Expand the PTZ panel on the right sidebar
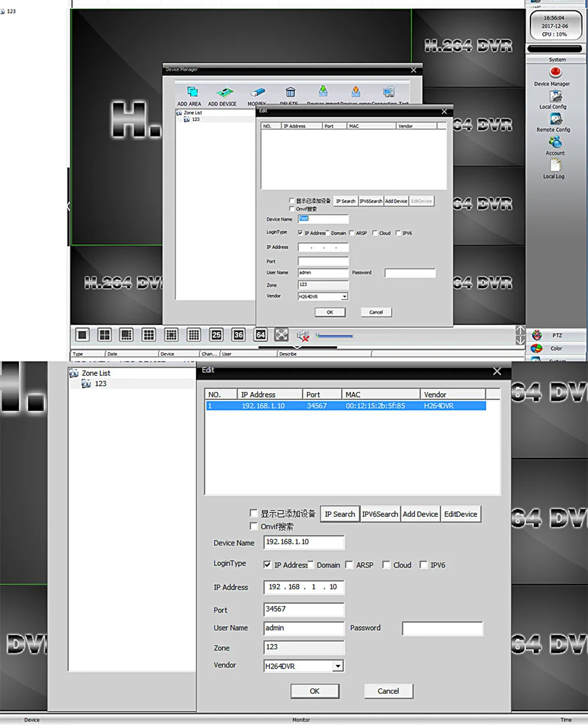Screen dimensions: 588x725 coord(556,335)
